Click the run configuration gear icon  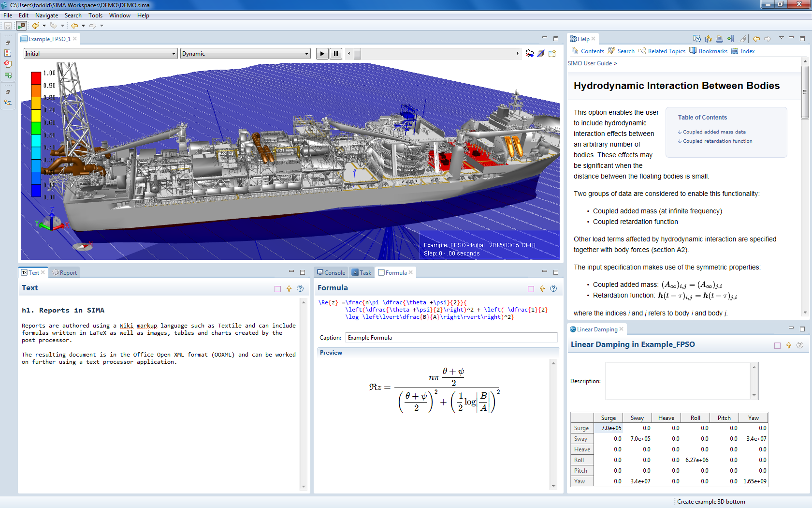point(21,26)
